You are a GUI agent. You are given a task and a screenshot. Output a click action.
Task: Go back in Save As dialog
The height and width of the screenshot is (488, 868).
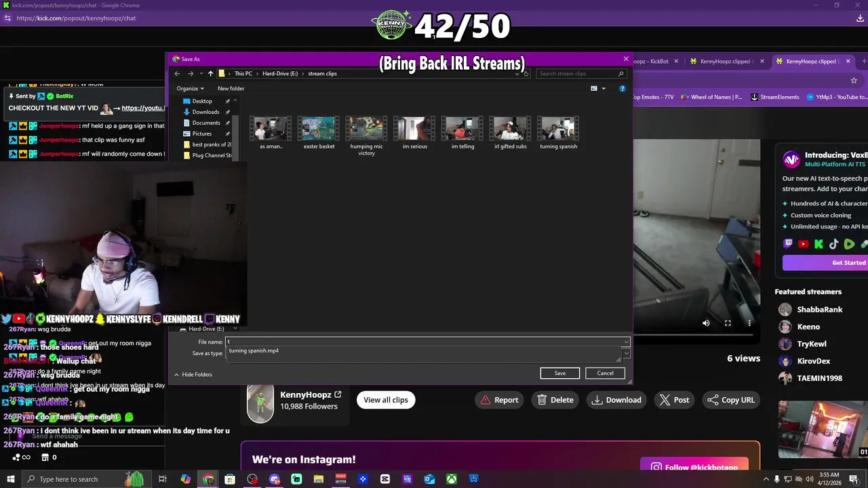178,73
